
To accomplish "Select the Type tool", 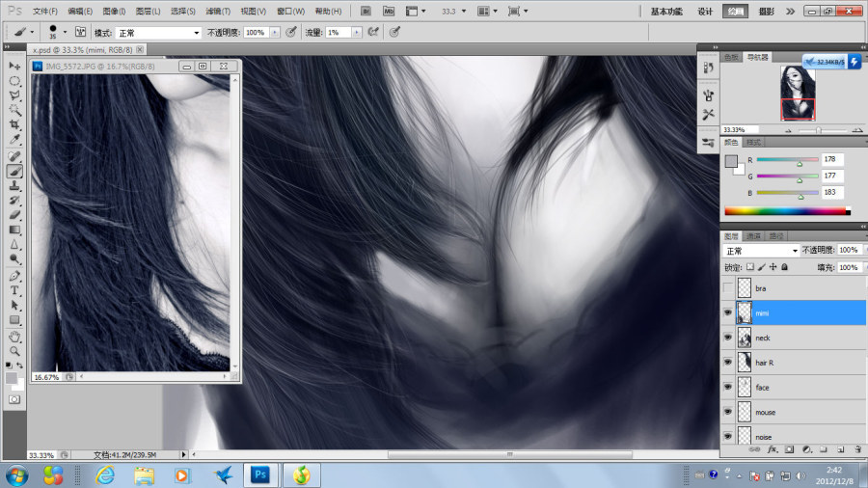I will 14,290.
